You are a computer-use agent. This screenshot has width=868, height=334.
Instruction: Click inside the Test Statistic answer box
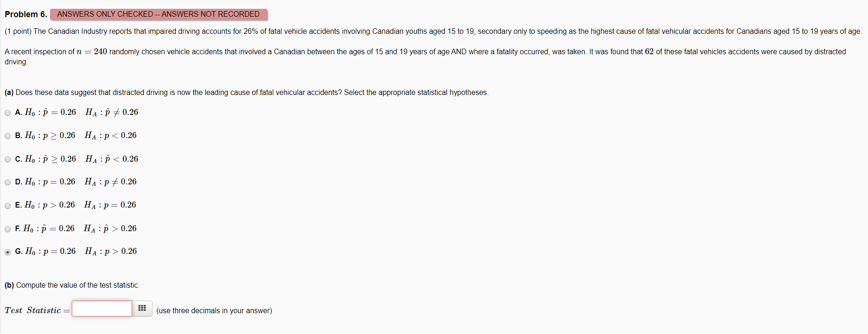click(x=102, y=308)
